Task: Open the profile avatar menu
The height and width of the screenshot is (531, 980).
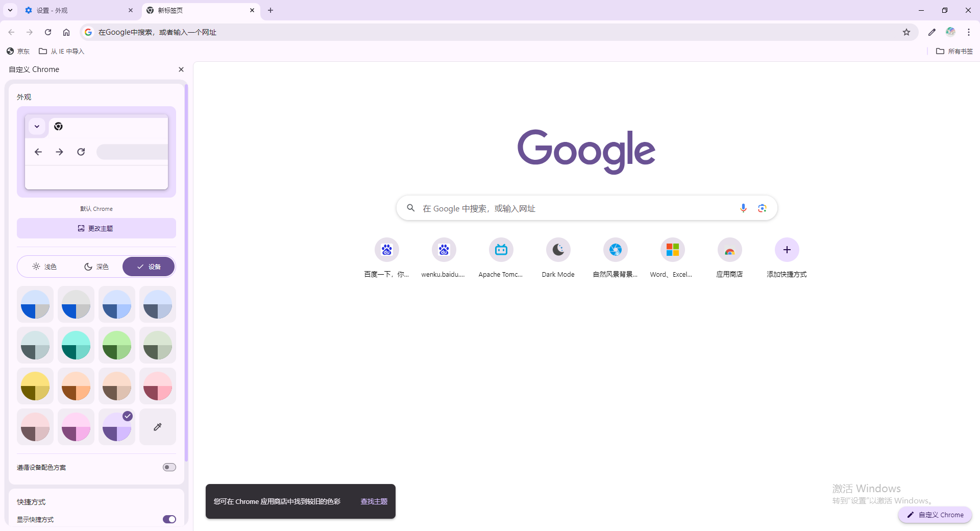Action: pos(950,32)
